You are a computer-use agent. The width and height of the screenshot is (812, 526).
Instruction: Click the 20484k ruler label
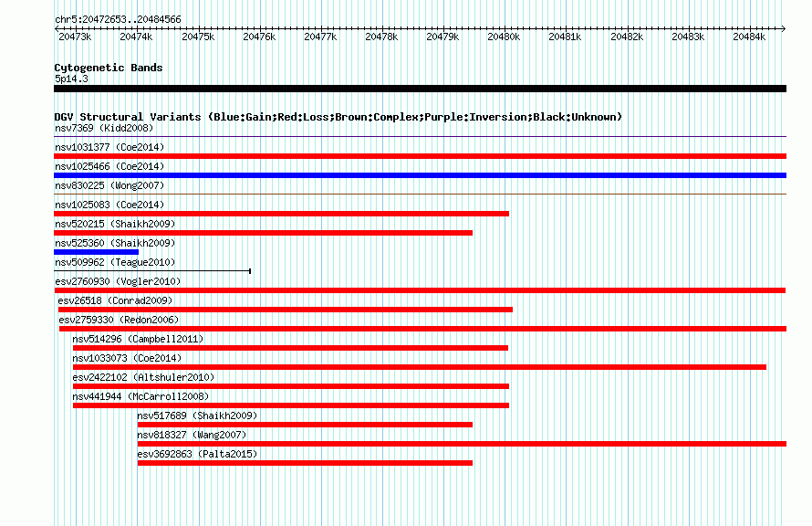point(749,37)
